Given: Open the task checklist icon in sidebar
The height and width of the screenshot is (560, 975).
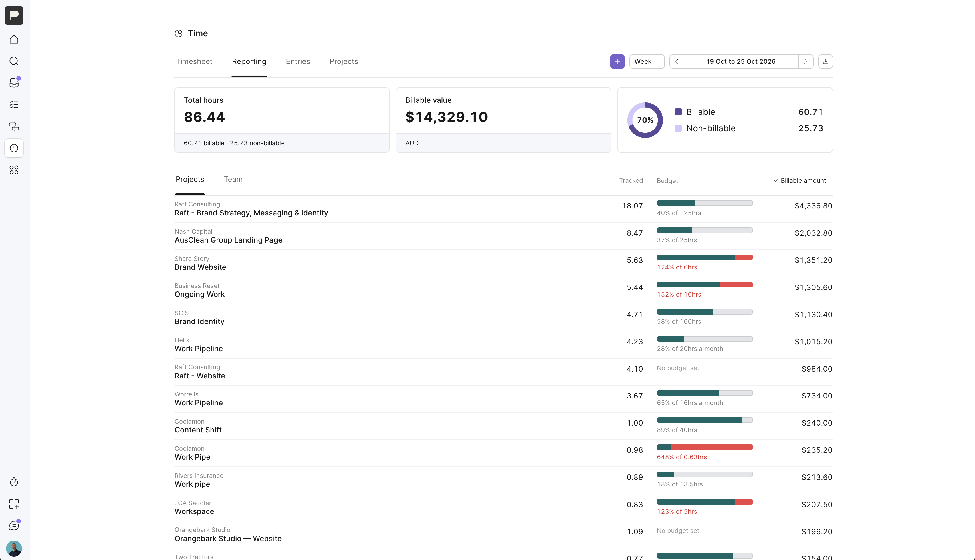Looking at the screenshot, I should tap(14, 105).
